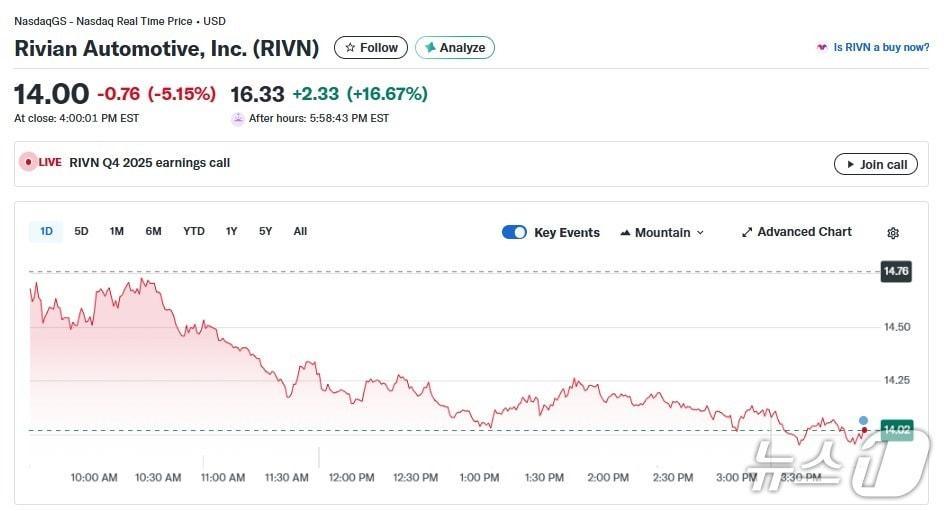The height and width of the screenshot is (511, 944).
Task: Show the 6M chart range
Action: tap(153, 231)
